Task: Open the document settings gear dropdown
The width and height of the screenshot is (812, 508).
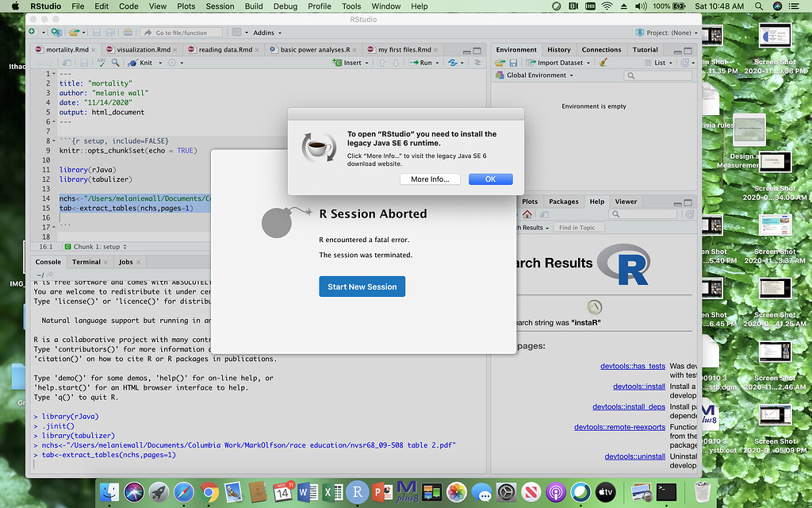Action: 175,63
